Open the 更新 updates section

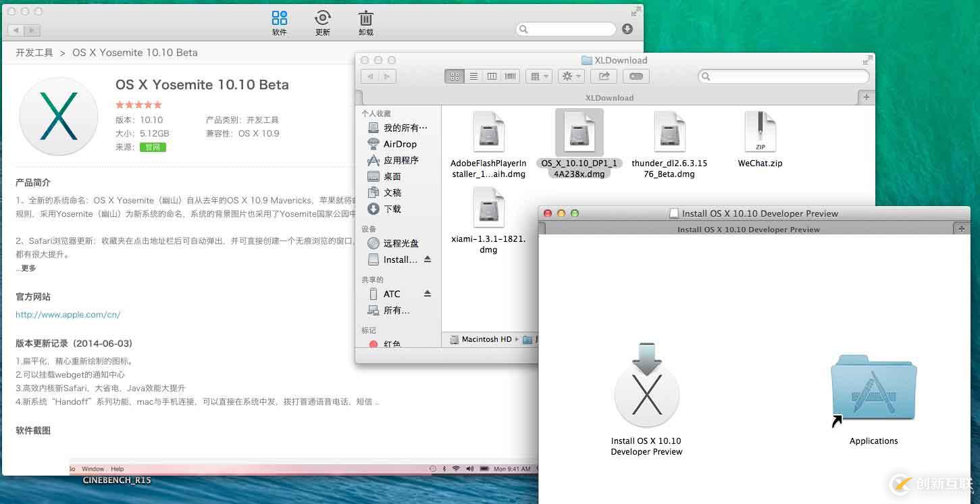(323, 23)
